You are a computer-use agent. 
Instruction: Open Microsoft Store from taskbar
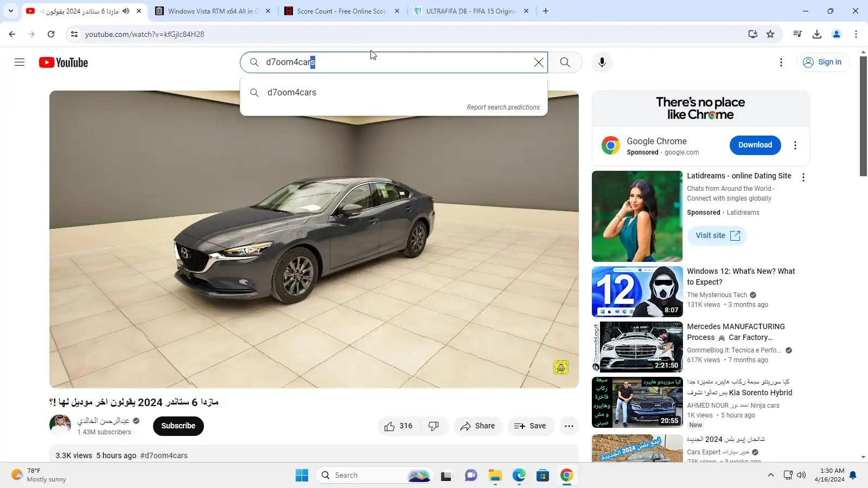pyautogui.click(x=543, y=476)
